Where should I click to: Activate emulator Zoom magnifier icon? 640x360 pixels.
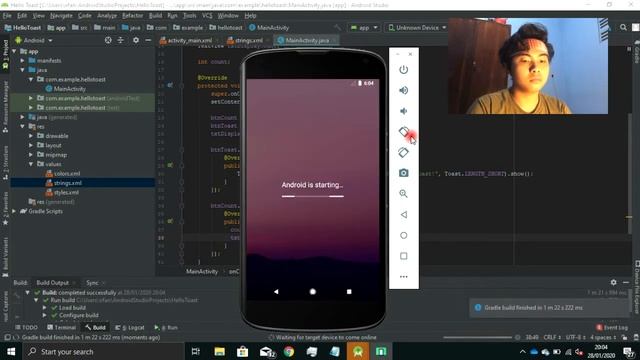click(x=403, y=193)
